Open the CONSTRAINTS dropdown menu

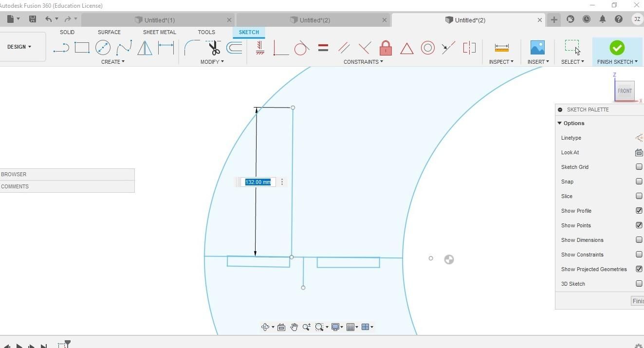tap(363, 62)
